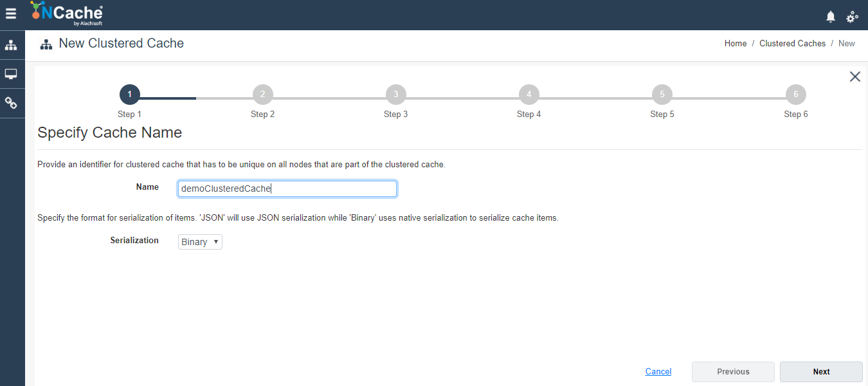Go to Clustered Caches breadcrumb
The width and height of the screenshot is (868, 386).
tap(792, 44)
